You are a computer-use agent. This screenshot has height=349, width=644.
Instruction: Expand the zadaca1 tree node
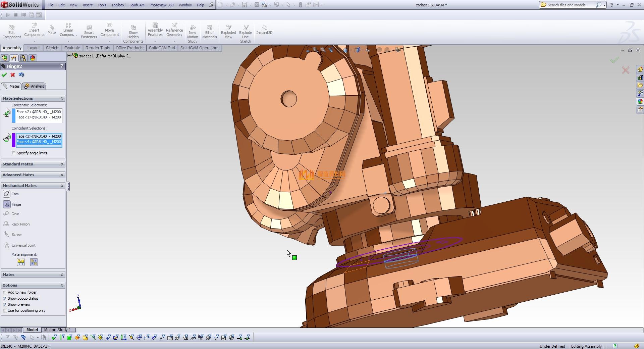click(x=69, y=56)
